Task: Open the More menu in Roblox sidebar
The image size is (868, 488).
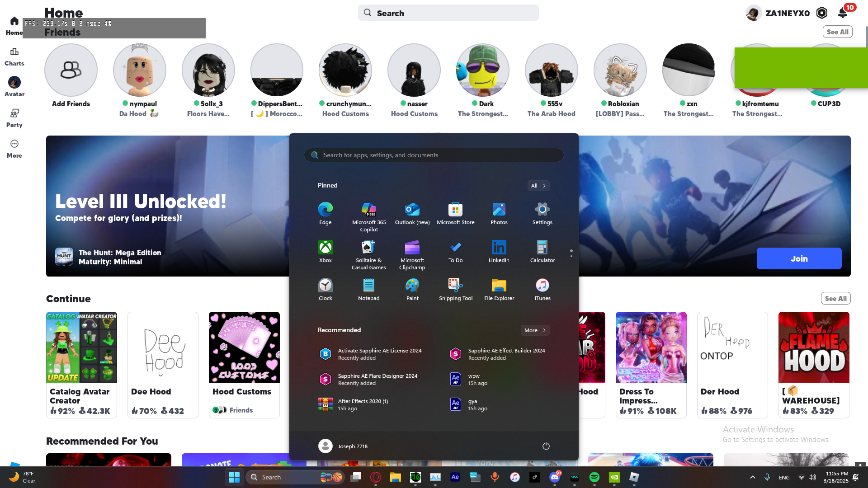Action: click(x=14, y=149)
